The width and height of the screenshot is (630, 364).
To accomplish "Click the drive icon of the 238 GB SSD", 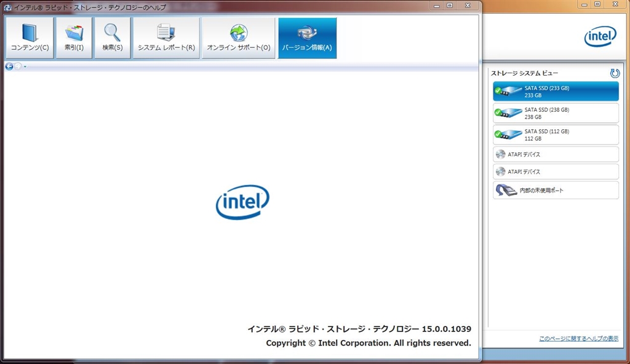I will [x=508, y=113].
